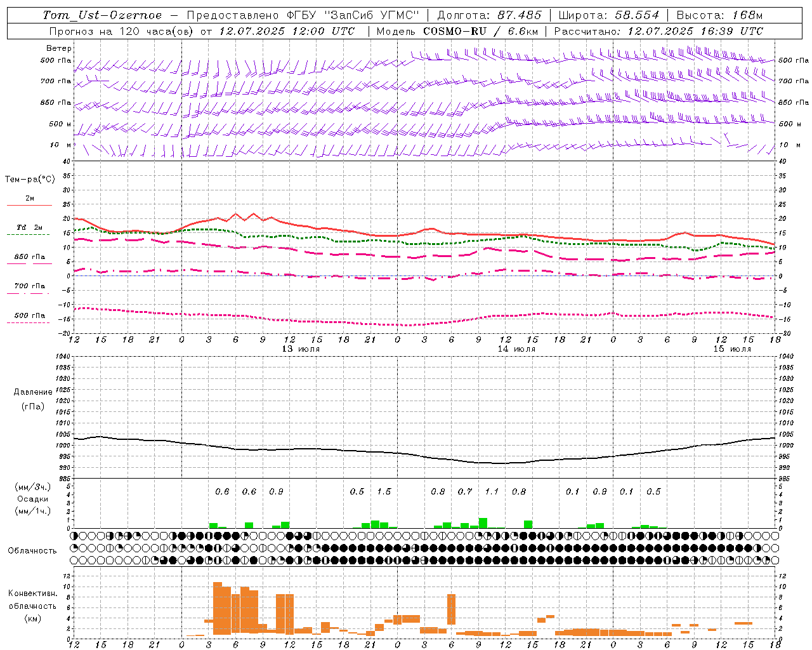Click the 13 июля date label
The image size is (812, 650).
(301, 349)
